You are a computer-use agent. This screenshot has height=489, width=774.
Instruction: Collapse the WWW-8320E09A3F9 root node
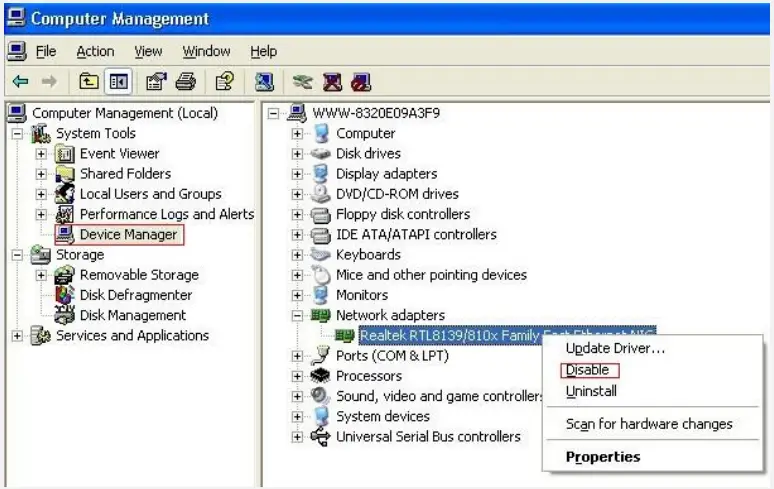[x=273, y=114]
